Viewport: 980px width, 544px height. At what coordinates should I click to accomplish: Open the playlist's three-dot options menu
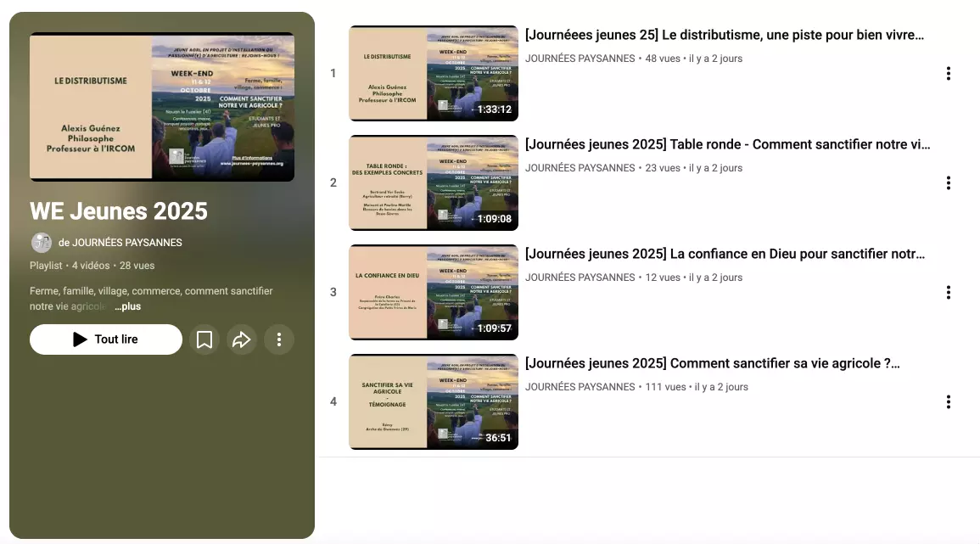tap(278, 339)
